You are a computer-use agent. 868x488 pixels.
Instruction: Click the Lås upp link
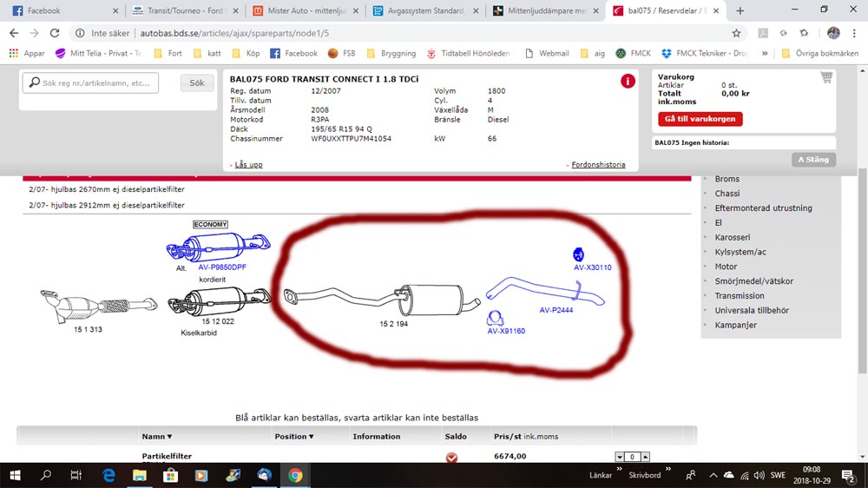tap(248, 164)
